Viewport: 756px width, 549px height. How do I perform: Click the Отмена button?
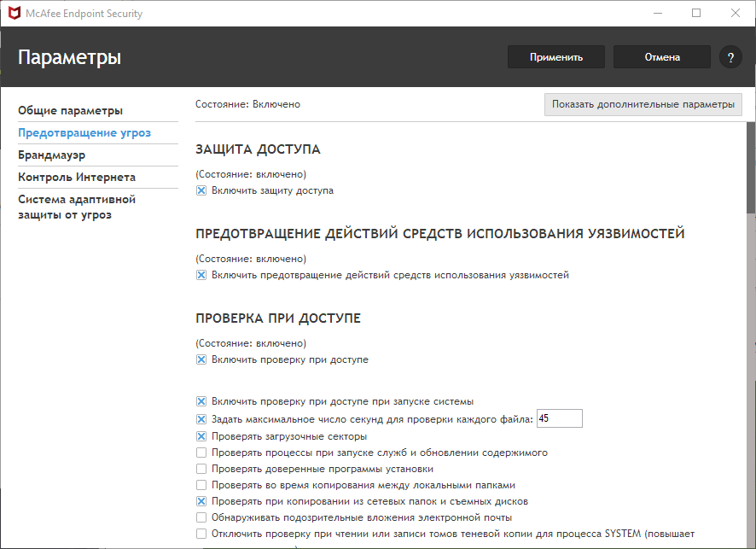pos(662,57)
